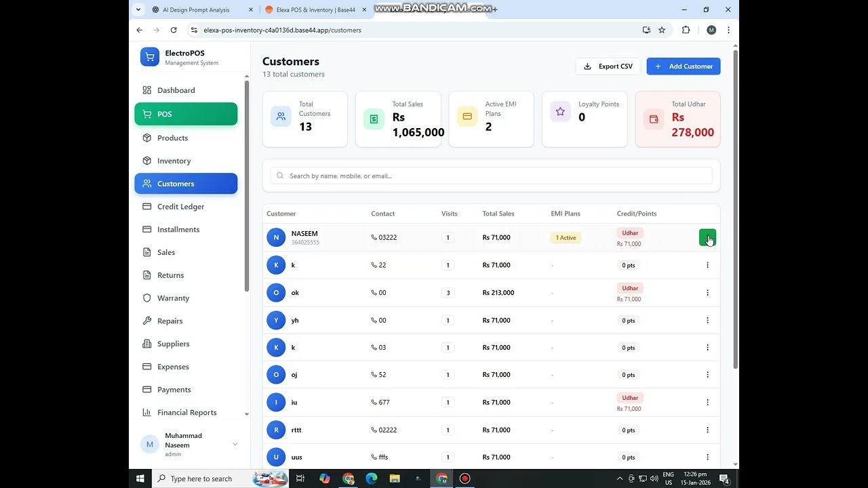
Task: Click the Returns receipt icon
Action: (x=146, y=275)
